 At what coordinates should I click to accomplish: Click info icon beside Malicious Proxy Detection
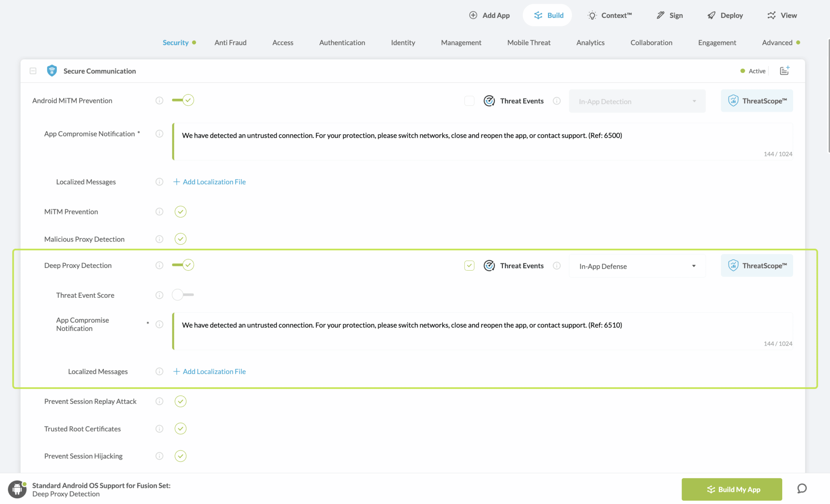pos(159,239)
